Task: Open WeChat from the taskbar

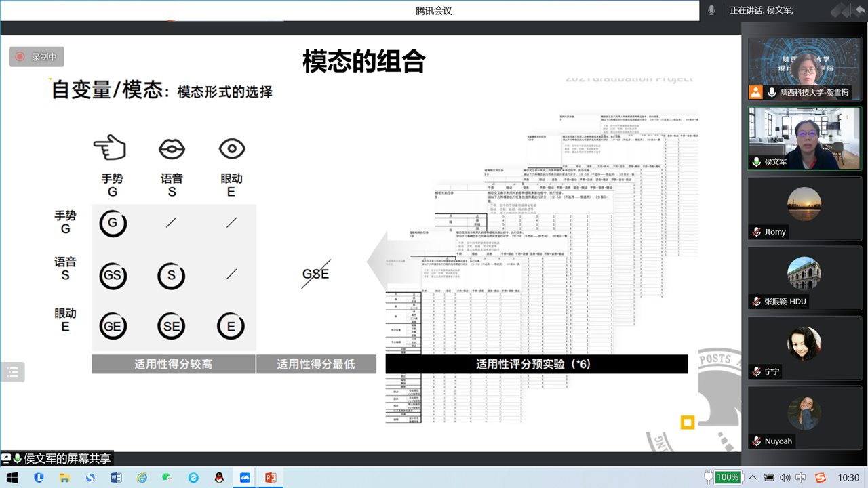Action: pyautogui.click(x=167, y=477)
